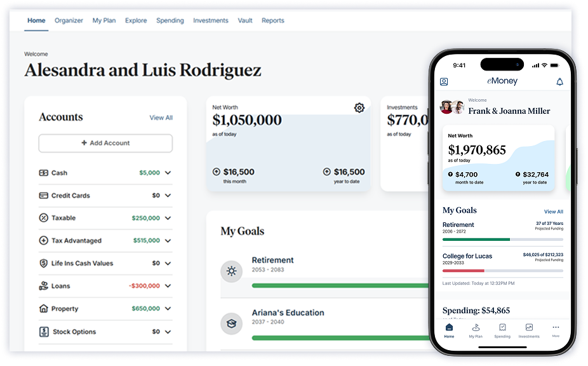Expand the Cash accounts row
Screen dimensions: 588x366
pyautogui.click(x=168, y=173)
